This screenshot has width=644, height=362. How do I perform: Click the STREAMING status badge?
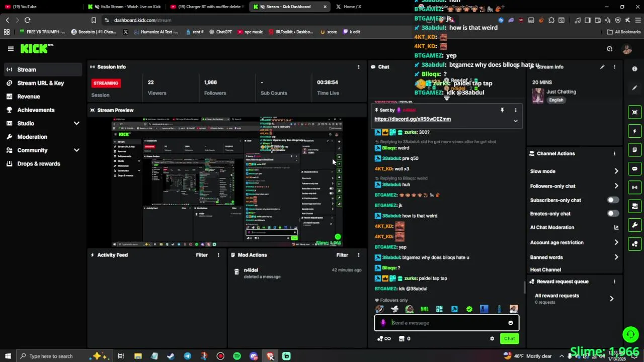tap(106, 83)
